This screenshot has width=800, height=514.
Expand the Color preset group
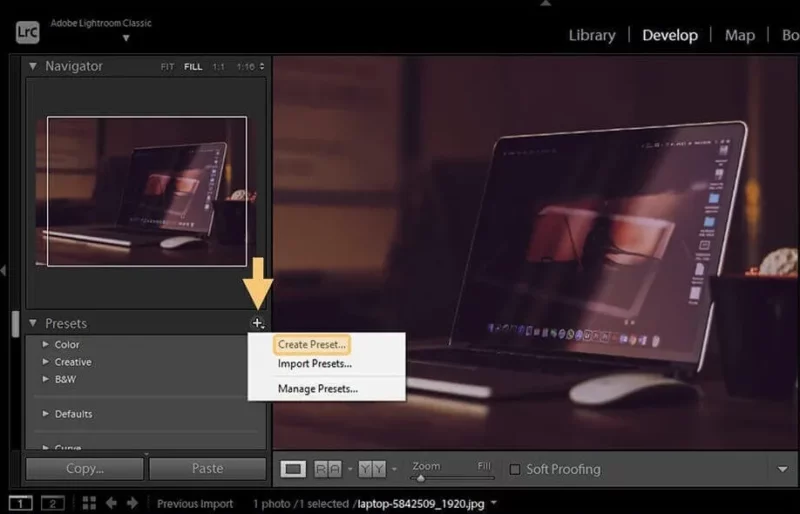[45, 345]
